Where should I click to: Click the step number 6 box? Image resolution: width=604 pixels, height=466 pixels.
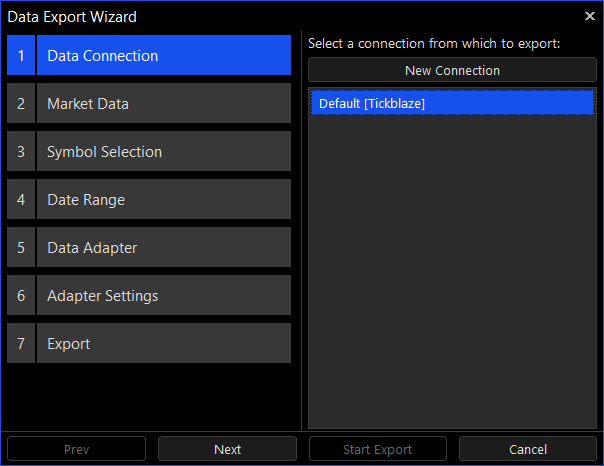coord(21,296)
